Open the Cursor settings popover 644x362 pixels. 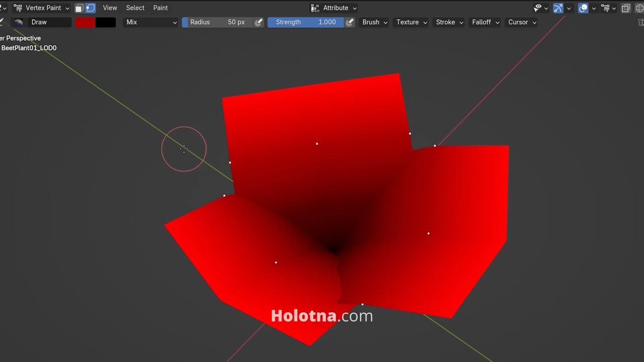pos(522,22)
